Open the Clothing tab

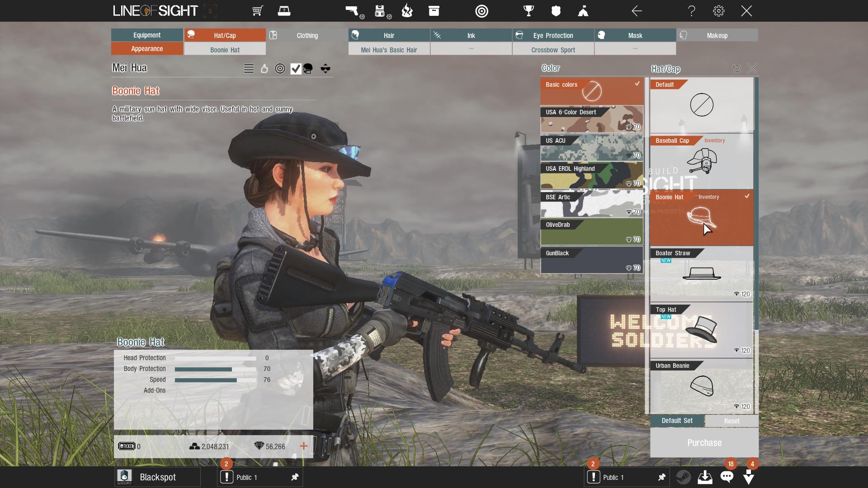tap(307, 35)
